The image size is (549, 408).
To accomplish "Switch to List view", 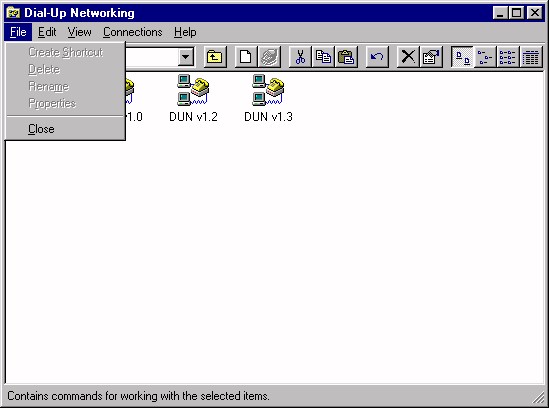I will coord(508,57).
